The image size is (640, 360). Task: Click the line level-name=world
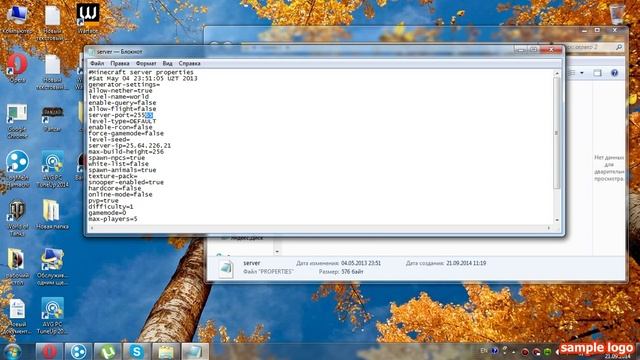pyautogui.click(x=119, y=97)
